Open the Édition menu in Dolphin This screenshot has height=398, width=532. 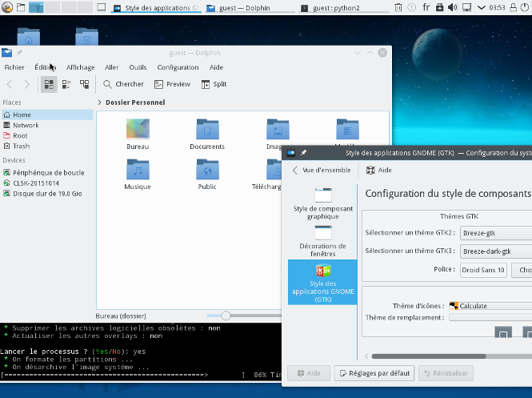[x=45, y=67]
